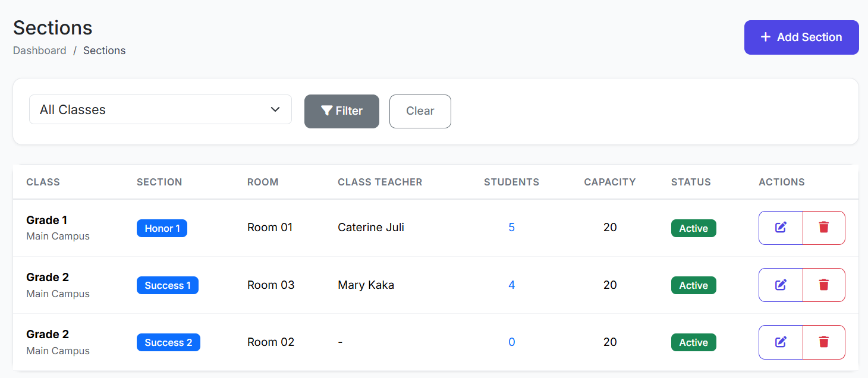
Task: Edit the Grade 1 Honor 1 section
Action: tap(781, 228)
